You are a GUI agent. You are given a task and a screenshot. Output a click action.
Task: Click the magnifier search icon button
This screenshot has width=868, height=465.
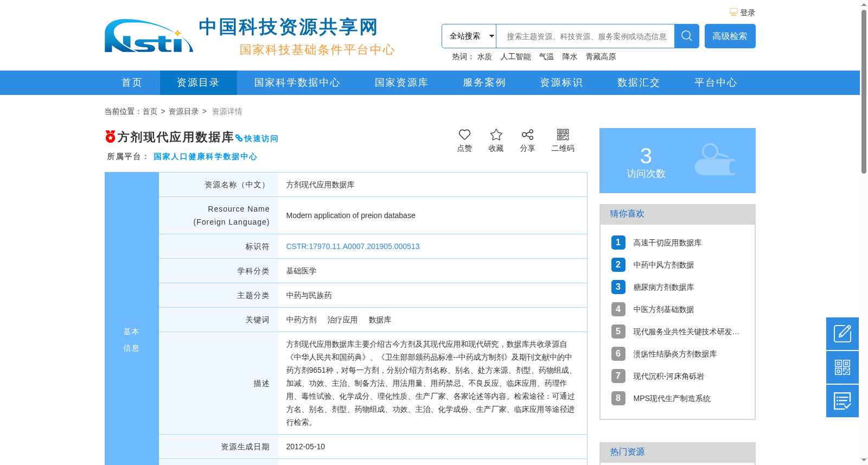[687, 36]
